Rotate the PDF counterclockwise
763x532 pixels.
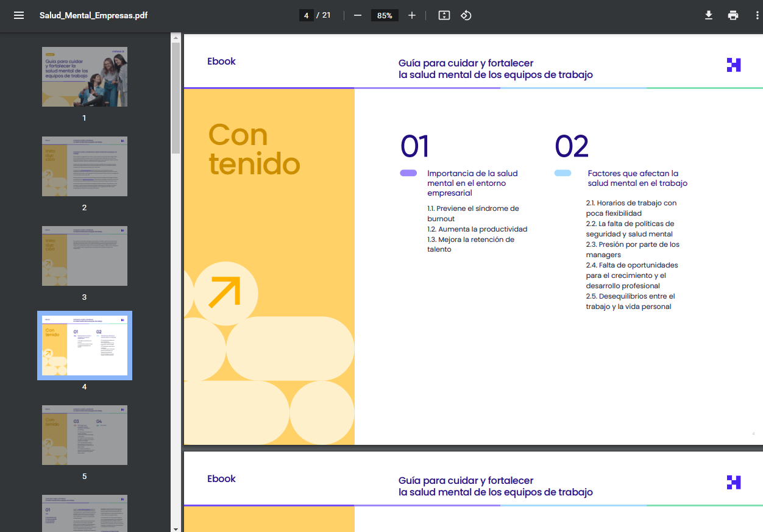[x=466, y=15]
